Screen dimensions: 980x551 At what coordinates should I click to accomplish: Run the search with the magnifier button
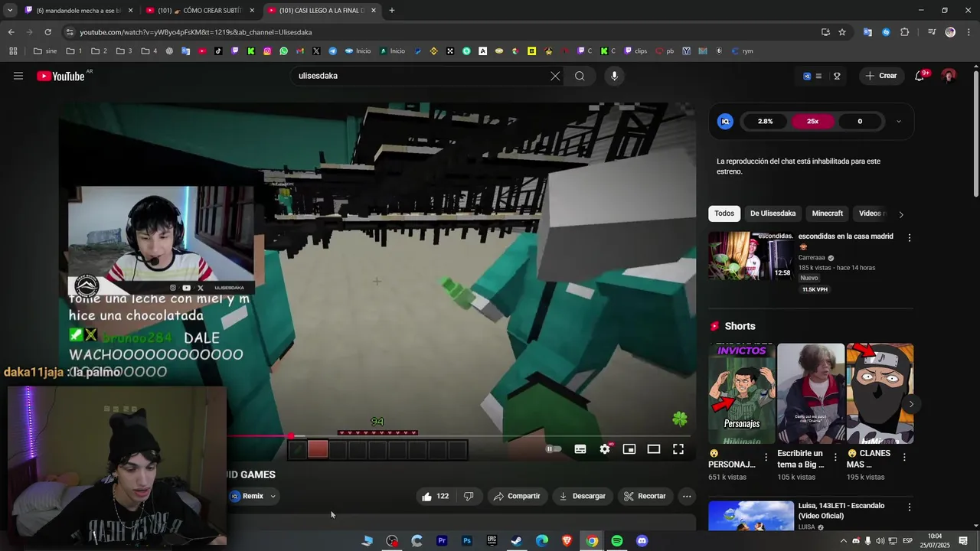pyautogui.click(x=580, y=76)
